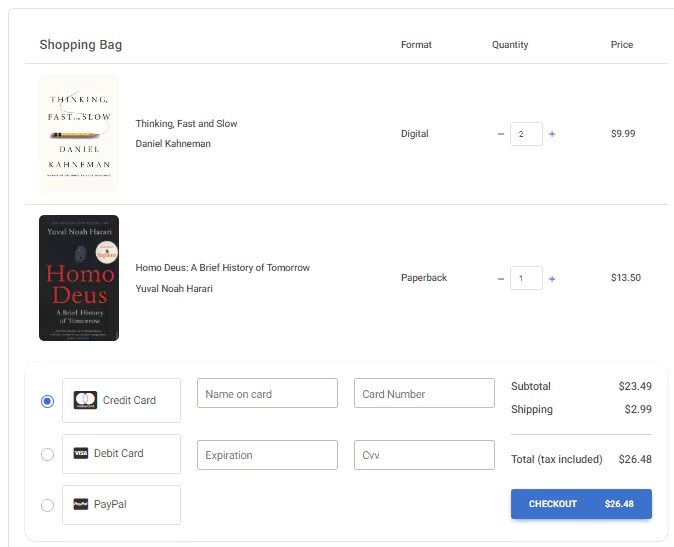Click the Format column header

pos(416,45)
